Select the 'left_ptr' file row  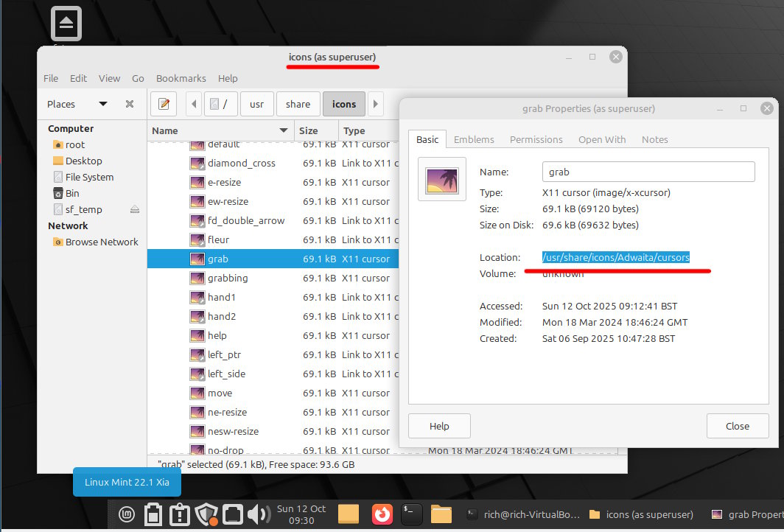[x=273, y=354]
